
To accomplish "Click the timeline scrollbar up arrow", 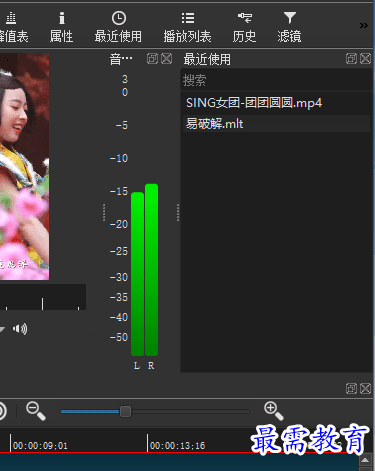I will (365, 460).
